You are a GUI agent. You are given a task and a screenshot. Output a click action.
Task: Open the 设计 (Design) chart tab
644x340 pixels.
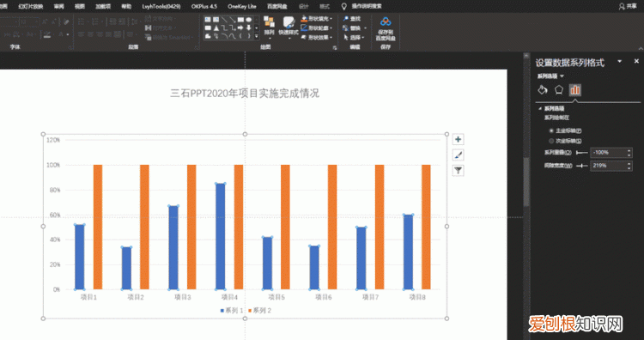click(304, 6)
